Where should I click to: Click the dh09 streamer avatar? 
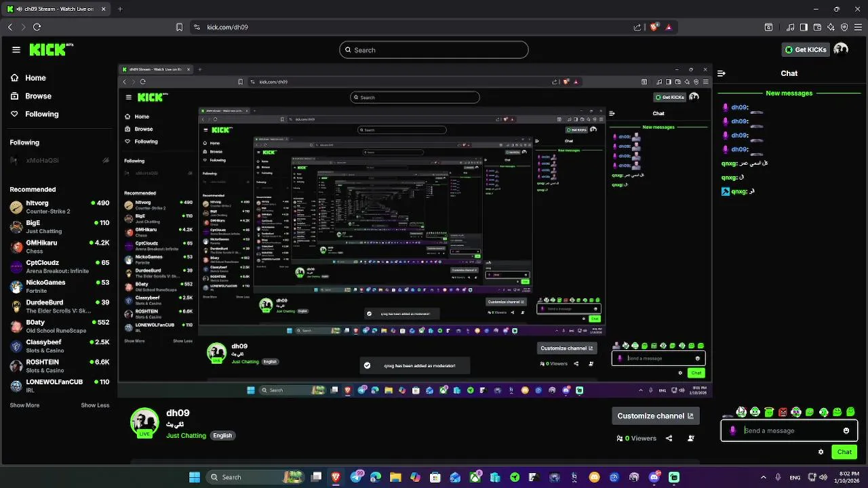[x=144, y=422]
